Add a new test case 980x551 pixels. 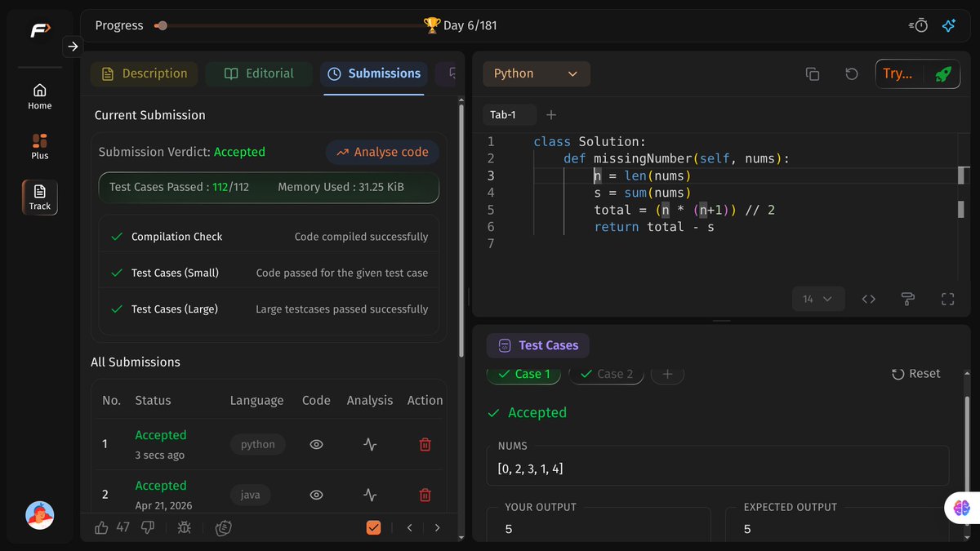(x=667, y=374)
